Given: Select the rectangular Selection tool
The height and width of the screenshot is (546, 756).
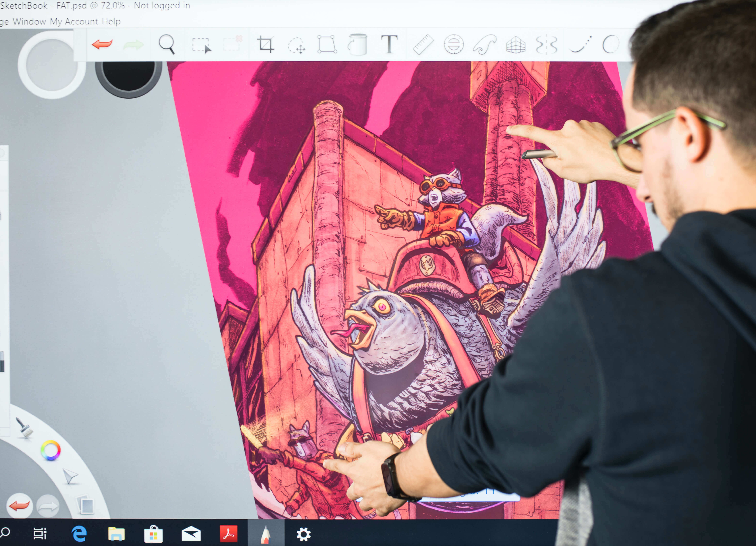Looking at the screenshot, I should click(201, 45).
